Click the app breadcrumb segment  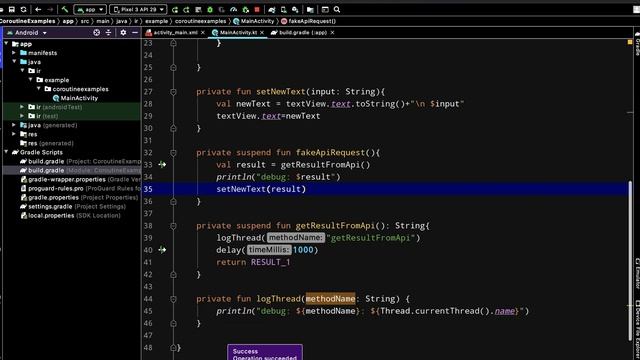pos(68,21)
